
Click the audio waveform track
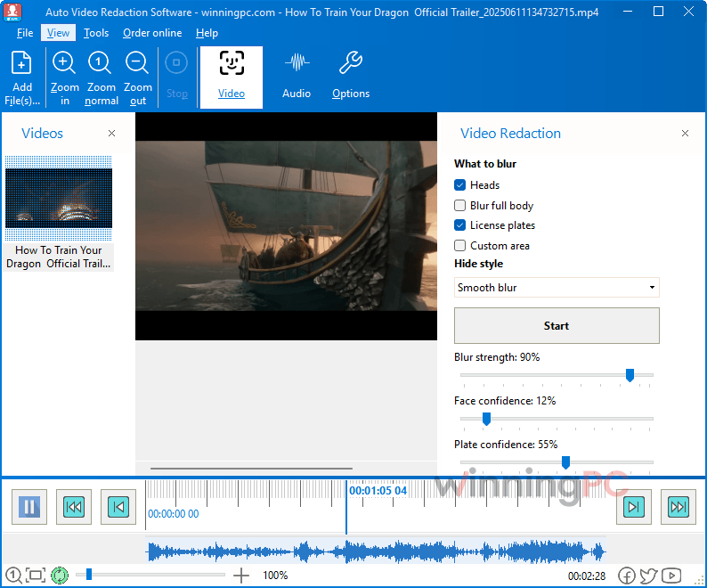(x=376, y=551)
